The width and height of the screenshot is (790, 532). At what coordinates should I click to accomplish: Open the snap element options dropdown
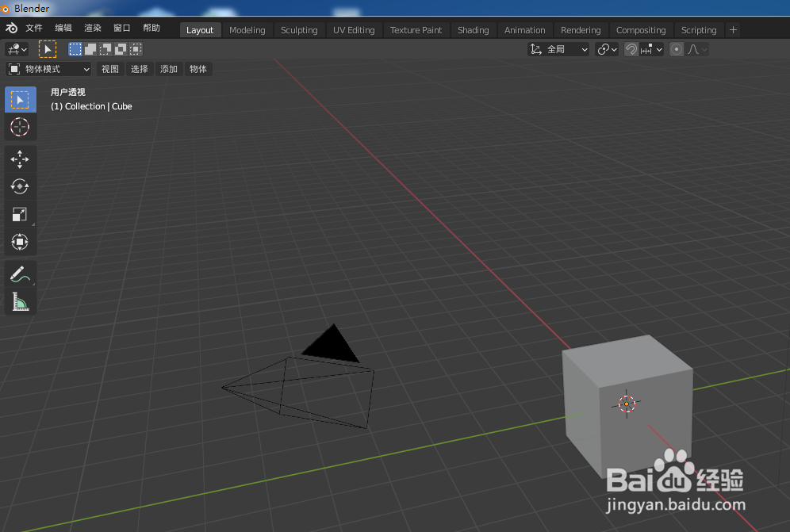coord(652,49)
